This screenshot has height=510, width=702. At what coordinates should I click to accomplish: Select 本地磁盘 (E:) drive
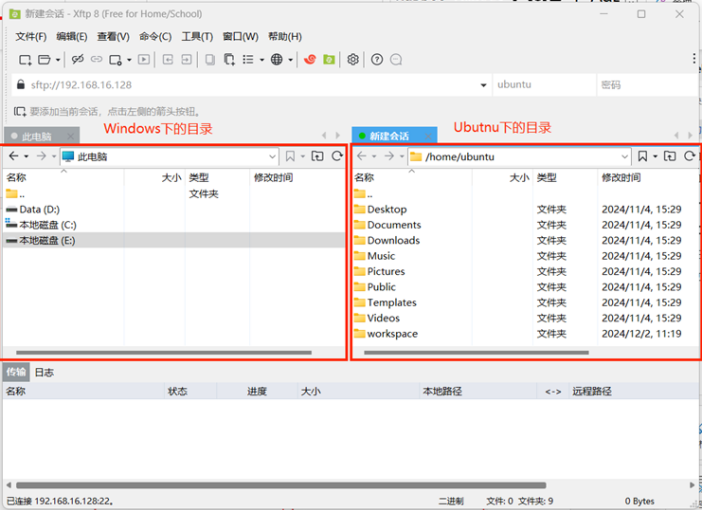pos(175,240)
